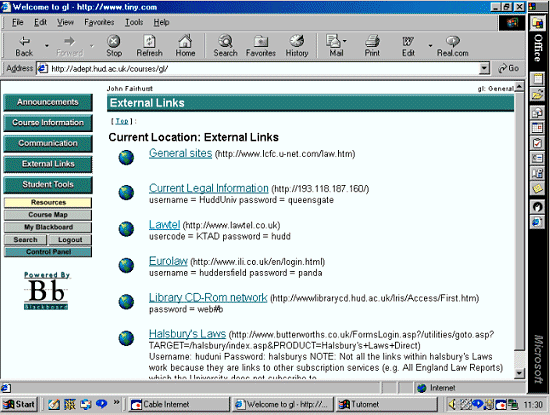This screenshot has height=415, width=550.
Task: Open the General sites link
Action: tap(180, 153)
